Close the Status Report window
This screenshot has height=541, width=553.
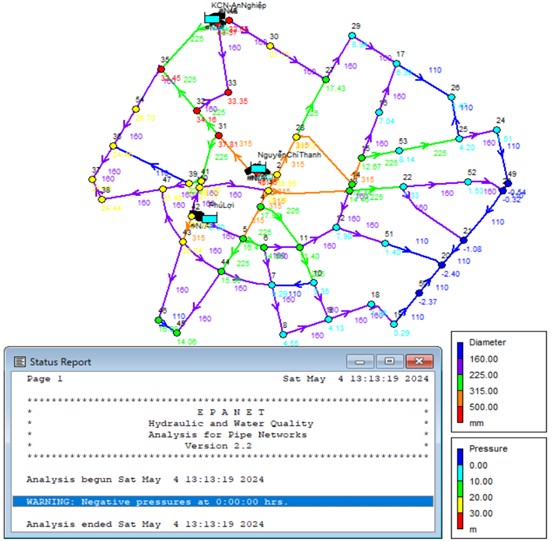[x=419, y=361]
